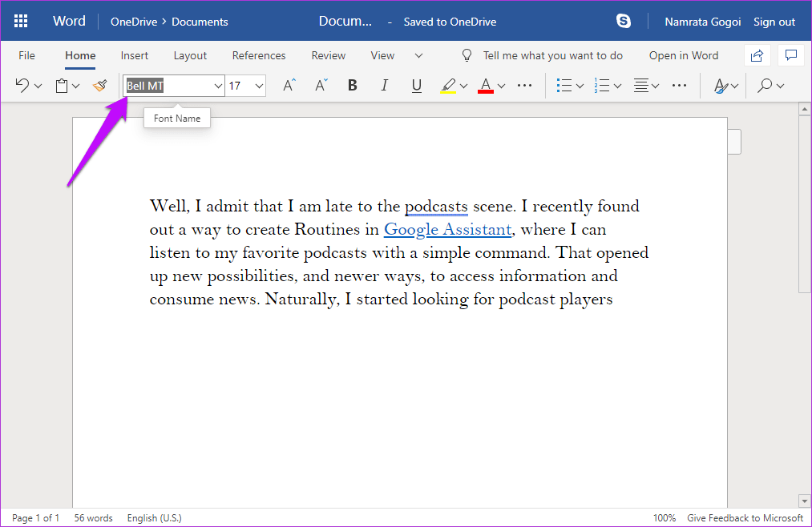
Task: Click the Shrink Font icon
Action: point(321,86)
